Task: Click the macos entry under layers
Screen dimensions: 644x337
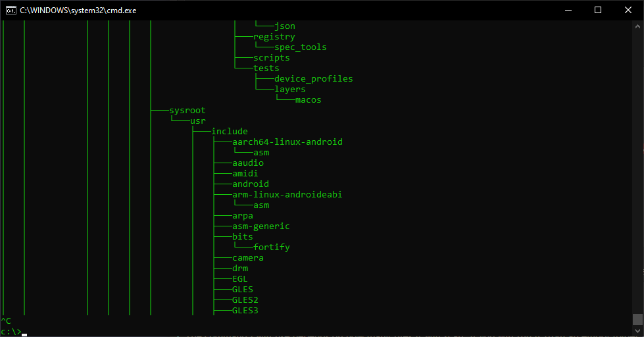Action: tap(308, 100)
